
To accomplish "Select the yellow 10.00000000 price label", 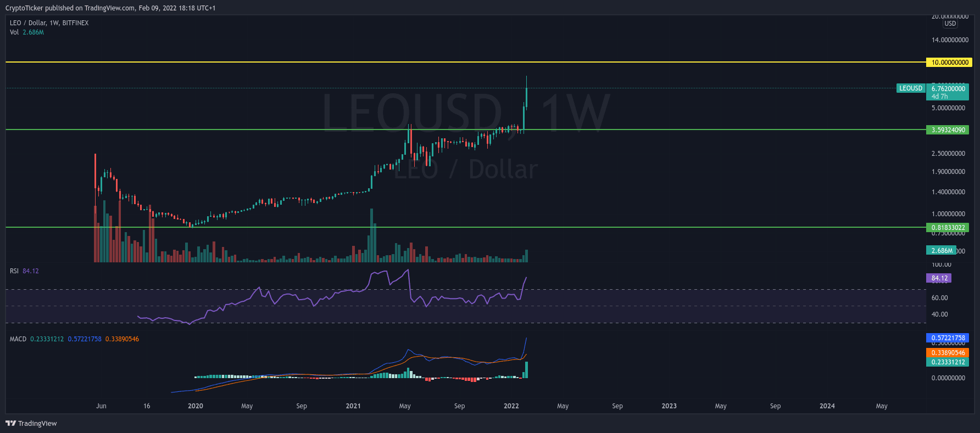I will [949, 63].
